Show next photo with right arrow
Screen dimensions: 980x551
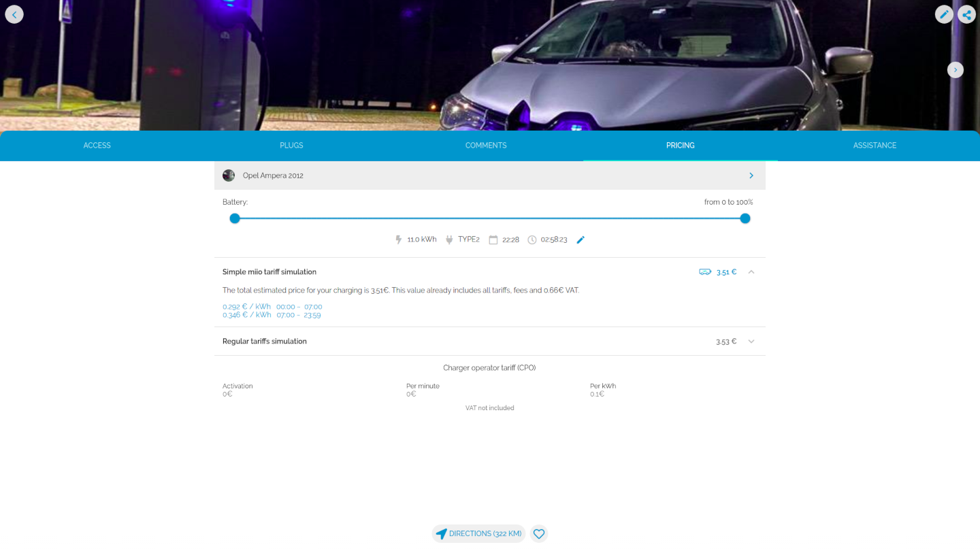point(955,70)
